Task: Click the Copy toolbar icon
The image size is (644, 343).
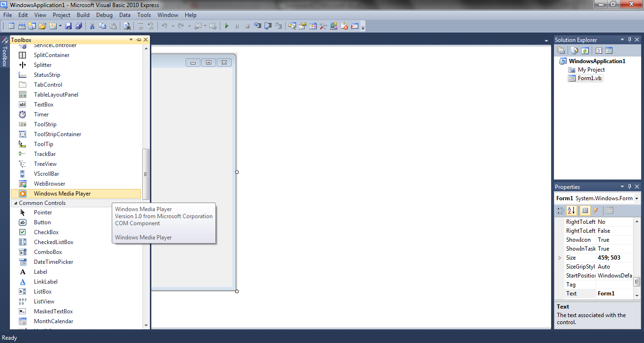Action: coord(103,26)
